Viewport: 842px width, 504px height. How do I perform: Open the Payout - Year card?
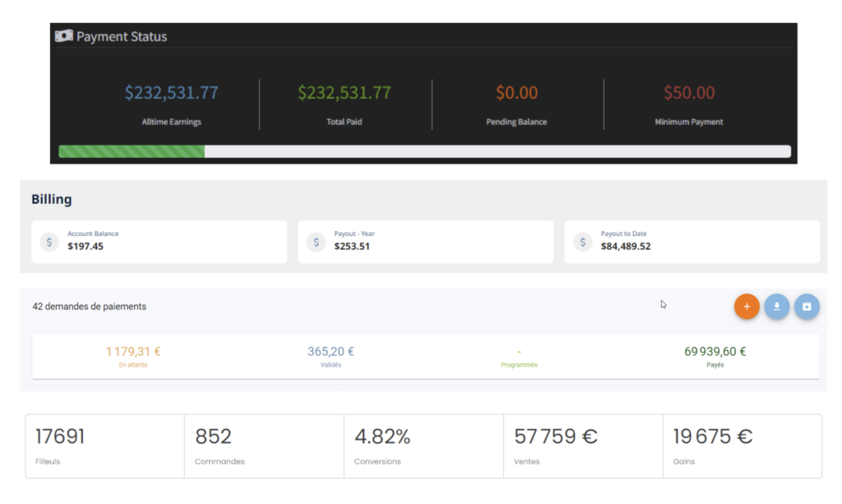pyautogui.click(x=425, y=242)
